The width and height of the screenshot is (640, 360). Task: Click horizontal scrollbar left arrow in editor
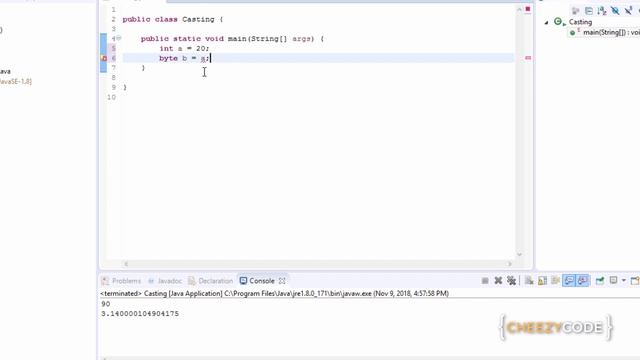point(126,264)
